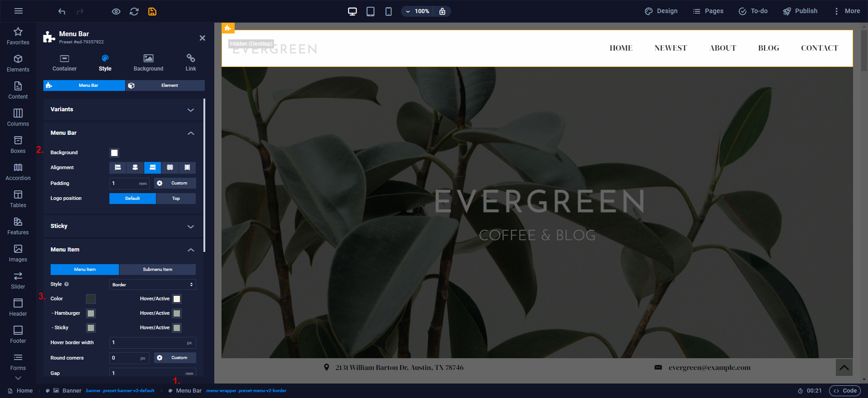This screenshot has height=398, width=868.
Task: Select Submenu Item toggle
Action: click(x=157, y=270)
